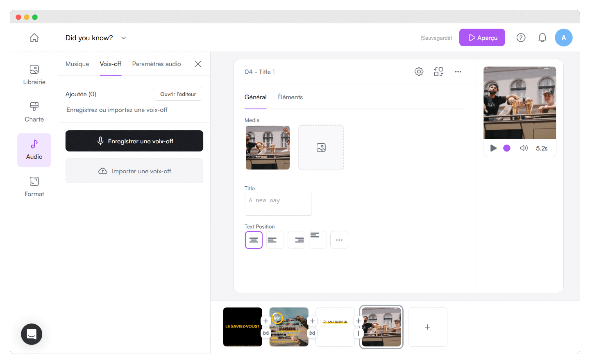The image size is (590, 364).
Task: Open the Éléments tab
Action: pos(290,97)
